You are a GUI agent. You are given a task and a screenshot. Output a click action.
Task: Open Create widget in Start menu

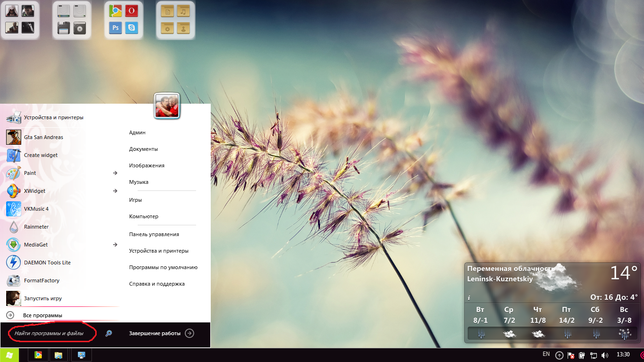tap(61, 155)
